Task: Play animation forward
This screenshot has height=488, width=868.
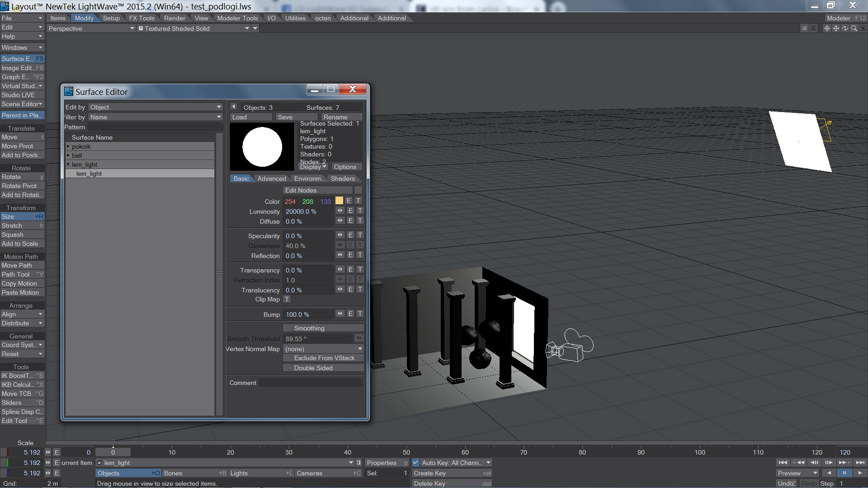Action: (x=859, y=473)
